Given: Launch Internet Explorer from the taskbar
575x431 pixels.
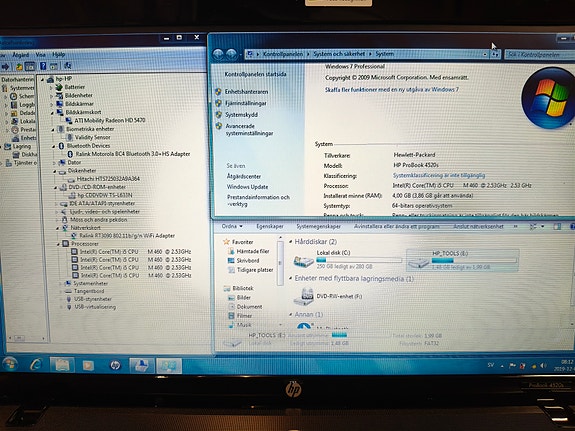Looking at the screenshot, I should click(36, 365).
